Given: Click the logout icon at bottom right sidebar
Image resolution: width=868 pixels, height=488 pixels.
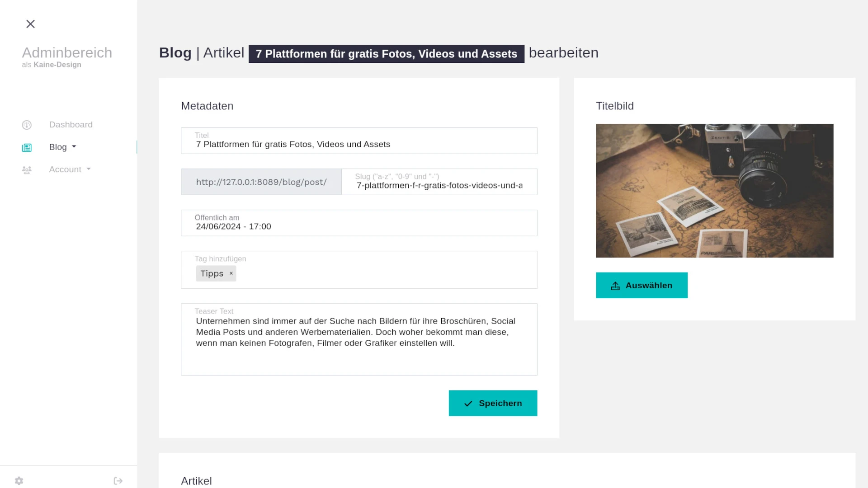Looking at the screenshot, I should [118, 480].
